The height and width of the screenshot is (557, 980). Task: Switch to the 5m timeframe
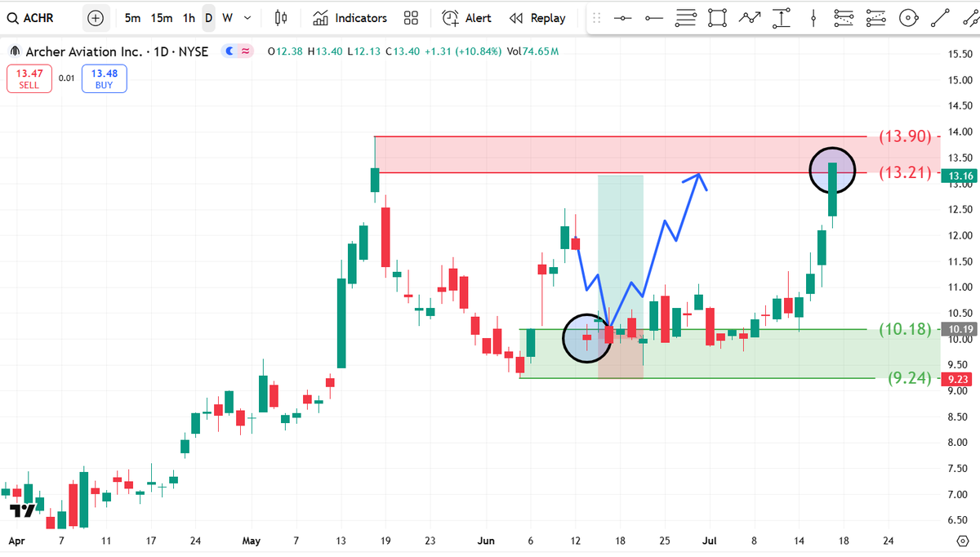132,18
